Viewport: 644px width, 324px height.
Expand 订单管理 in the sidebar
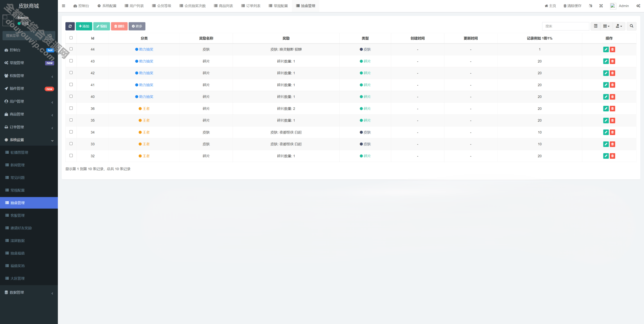[29, 127]
